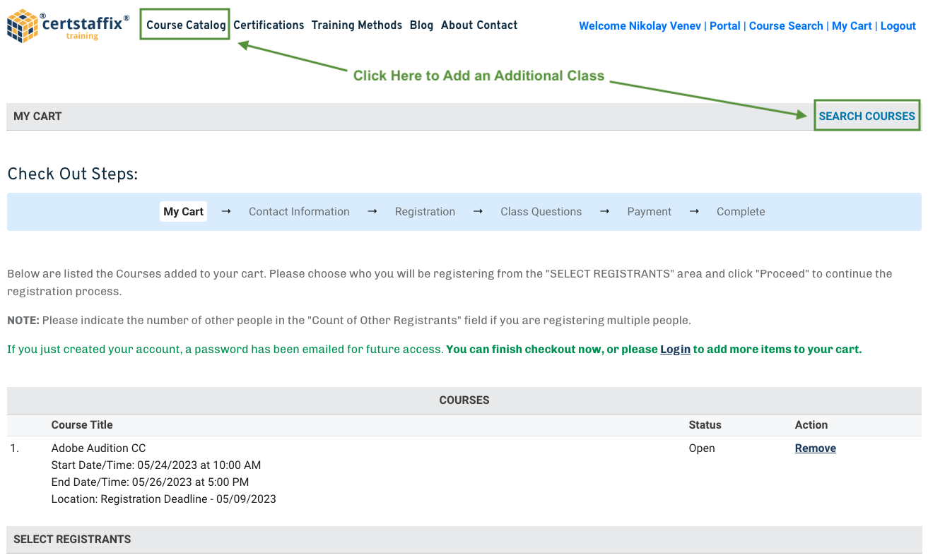The height and width of the screenshot is (560, 928).
Task: Open the Portal link
Action: tap(725, 26)
